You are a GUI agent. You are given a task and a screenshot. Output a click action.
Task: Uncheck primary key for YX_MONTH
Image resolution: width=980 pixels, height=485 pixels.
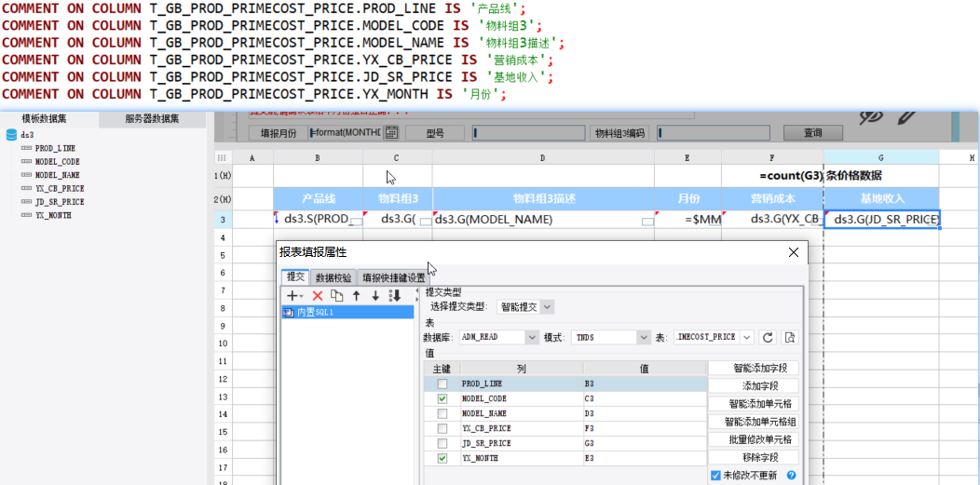[442, 458]
